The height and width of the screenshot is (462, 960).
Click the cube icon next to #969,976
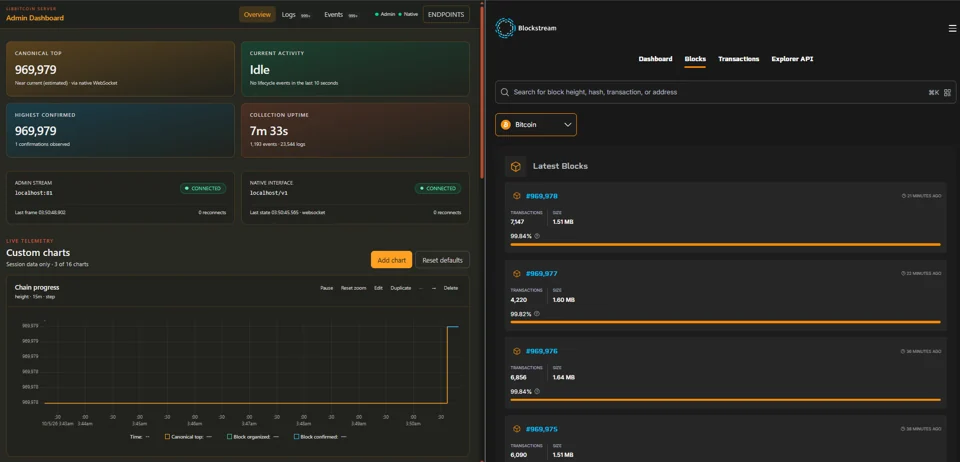point(517,352)
